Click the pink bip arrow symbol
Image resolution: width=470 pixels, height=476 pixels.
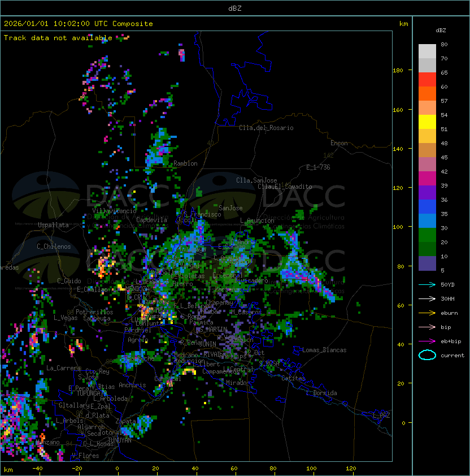427,327
